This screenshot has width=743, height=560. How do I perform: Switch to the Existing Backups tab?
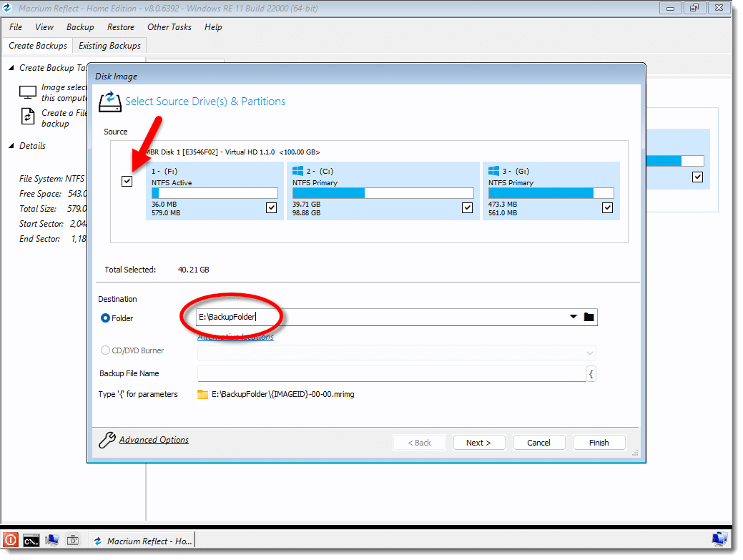click(x=109, y=46)
